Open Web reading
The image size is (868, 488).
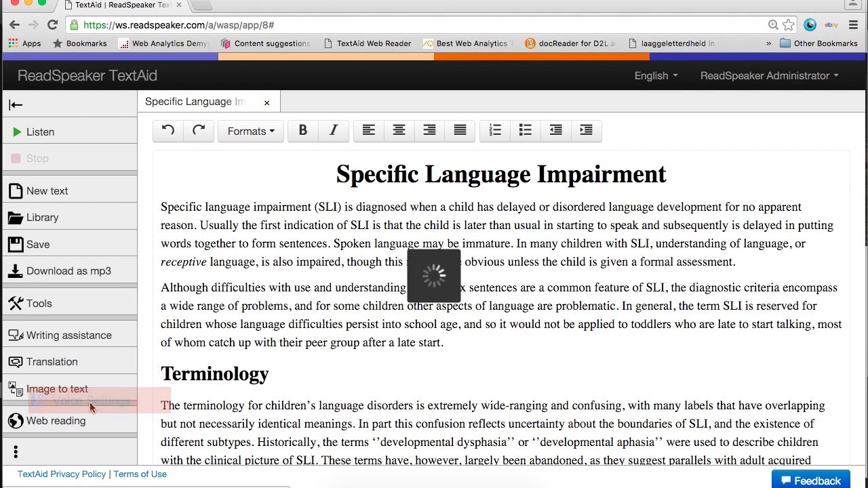(x=69, y=420)
